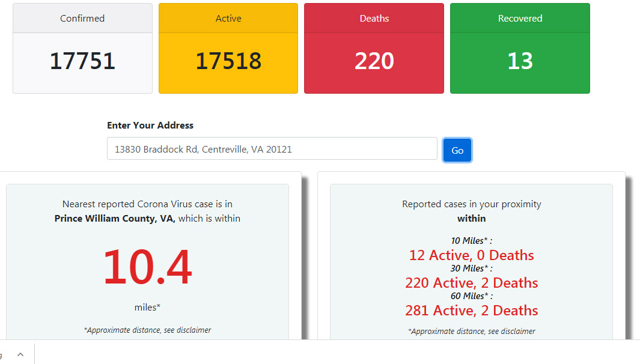Image resolution: width=640 pixels, height=364 pixels.
Task: Click the blue Go button
Action: [x=457, y=150]
